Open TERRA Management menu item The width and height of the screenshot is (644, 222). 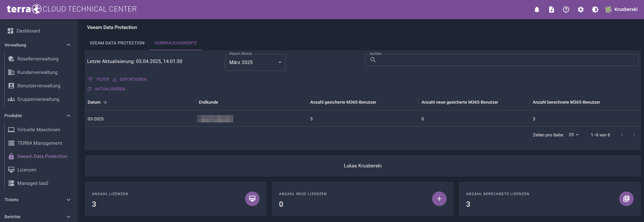40,143
